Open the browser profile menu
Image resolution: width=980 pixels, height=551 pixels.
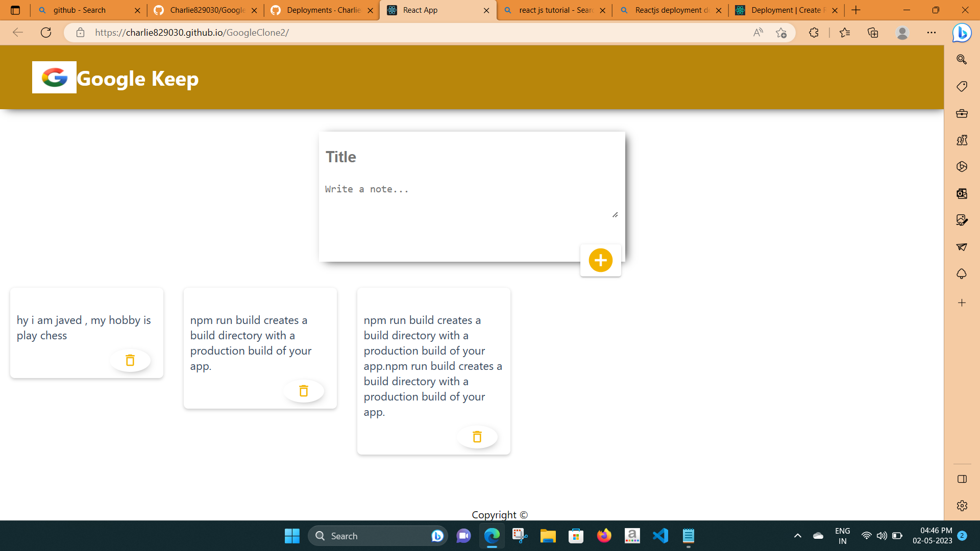pos(902,33)
